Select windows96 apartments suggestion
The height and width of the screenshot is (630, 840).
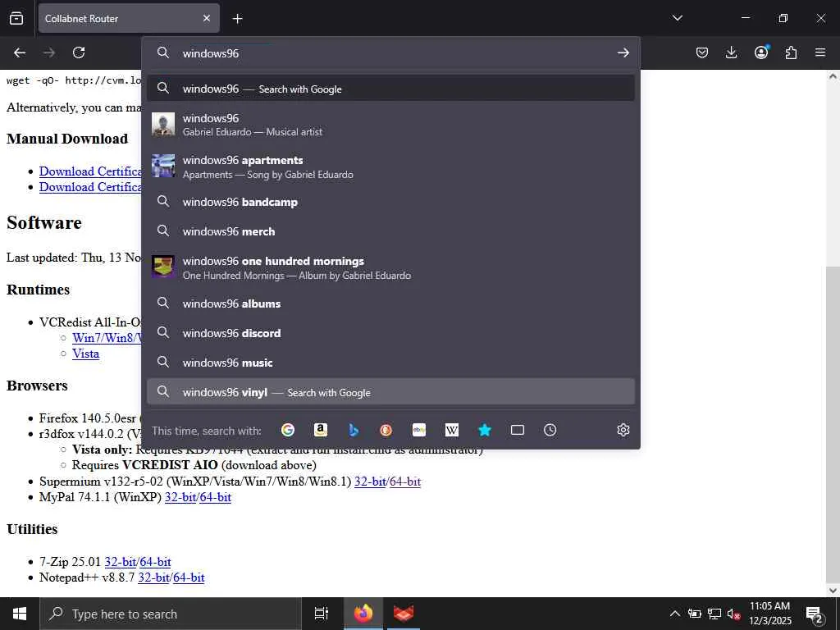pyautogui.click(x=391, y=167)
